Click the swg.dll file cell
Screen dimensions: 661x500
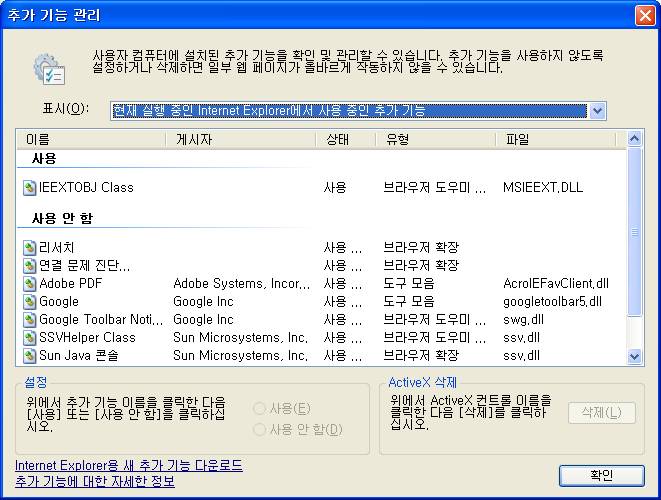tap(523, 320)
